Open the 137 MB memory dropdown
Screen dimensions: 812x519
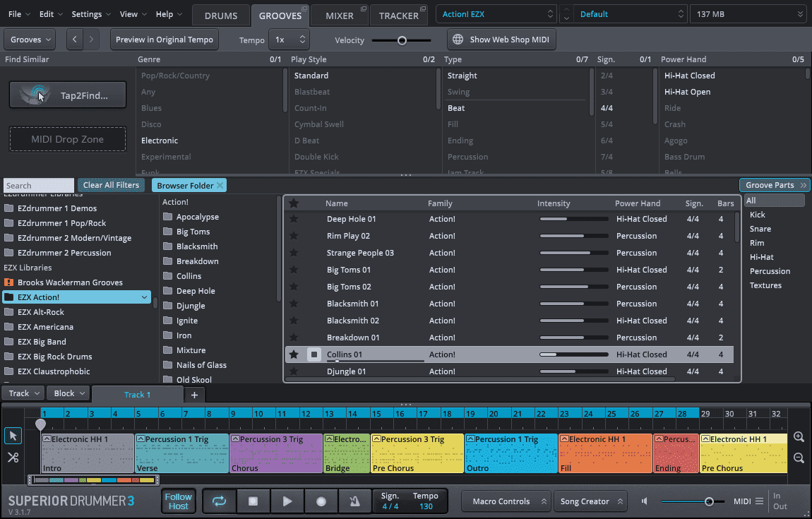[748, 14]
